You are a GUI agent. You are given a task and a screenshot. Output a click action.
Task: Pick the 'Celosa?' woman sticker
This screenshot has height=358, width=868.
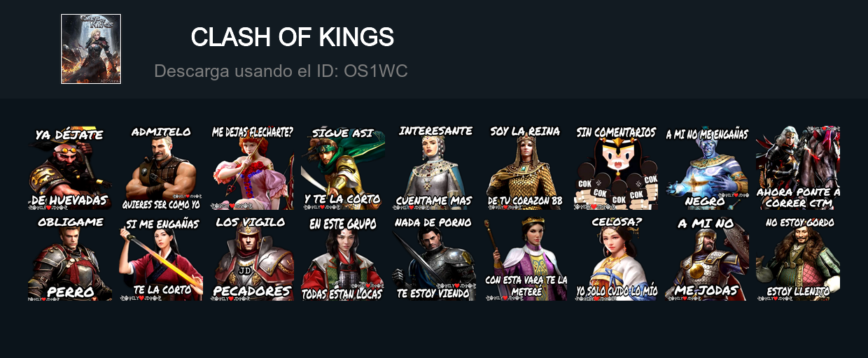(x=616, y=259)
